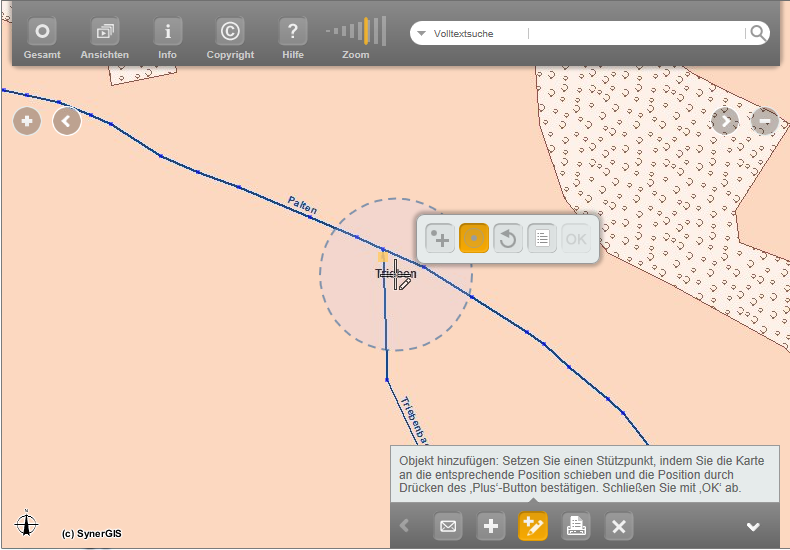Screen dimensions: 790x550
Task: Confirm the drawing with OK button
Action: click(576, 239)
